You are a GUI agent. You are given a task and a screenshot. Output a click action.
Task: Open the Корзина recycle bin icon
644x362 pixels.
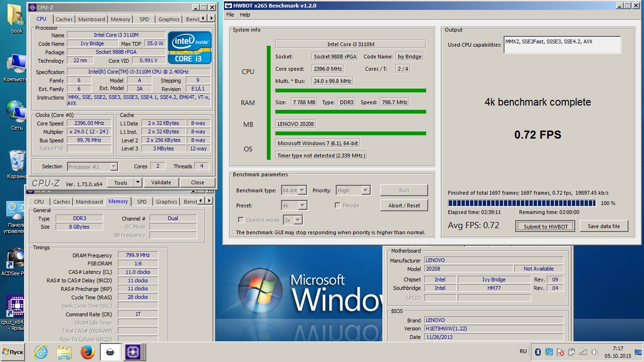coord(17,164)
